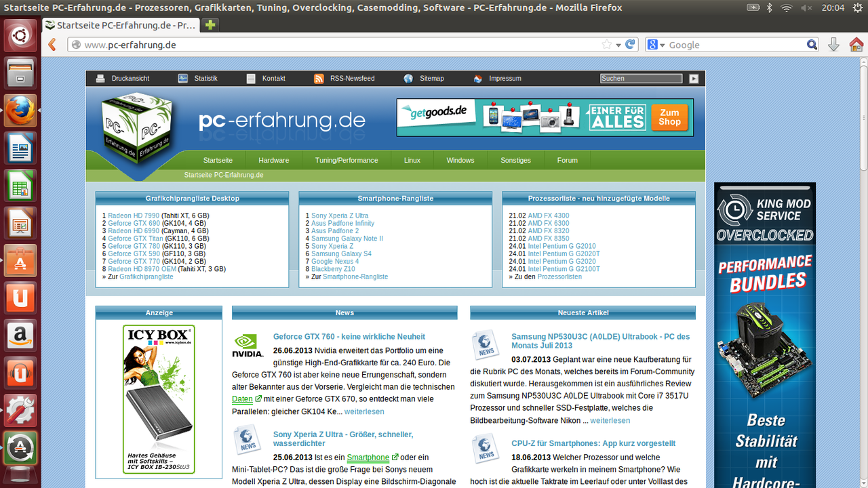Open clock 20:04 in top panel
Image resolution: width=868 pixels, height=488 pixels.
point(833,8)
